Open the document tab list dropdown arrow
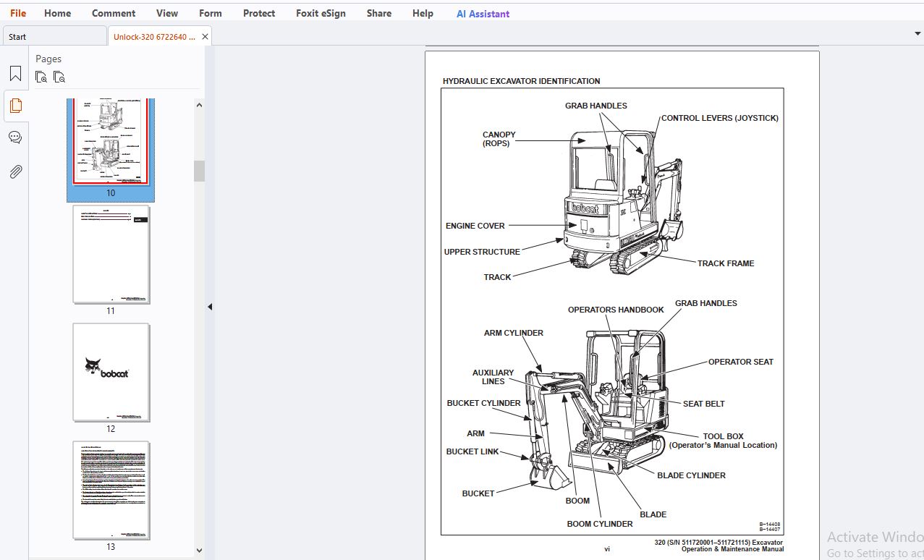Screen dimensions: 924x560 pos(917,33)
